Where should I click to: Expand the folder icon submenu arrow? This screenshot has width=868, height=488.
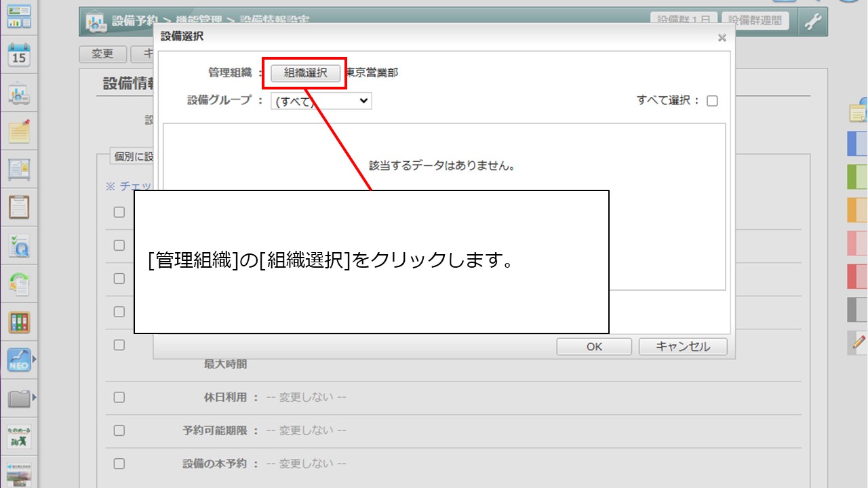coord(35,398)
